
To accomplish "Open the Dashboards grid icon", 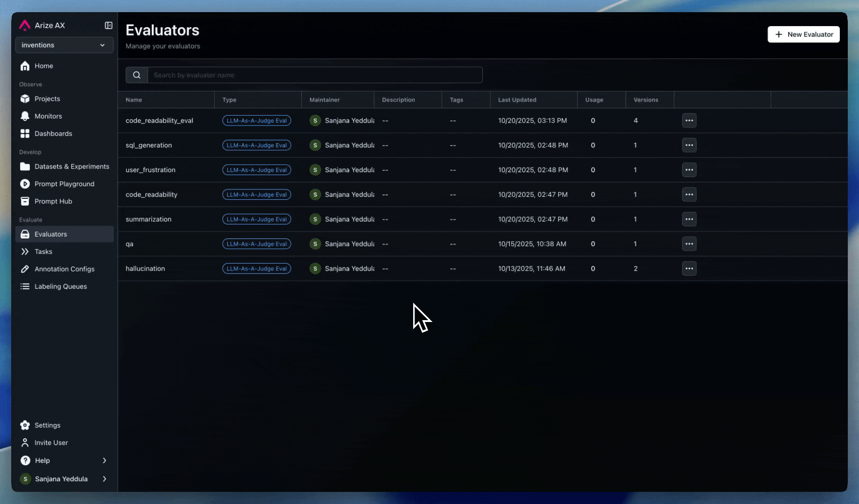I will pyautogui.click(x=25, y=134).
